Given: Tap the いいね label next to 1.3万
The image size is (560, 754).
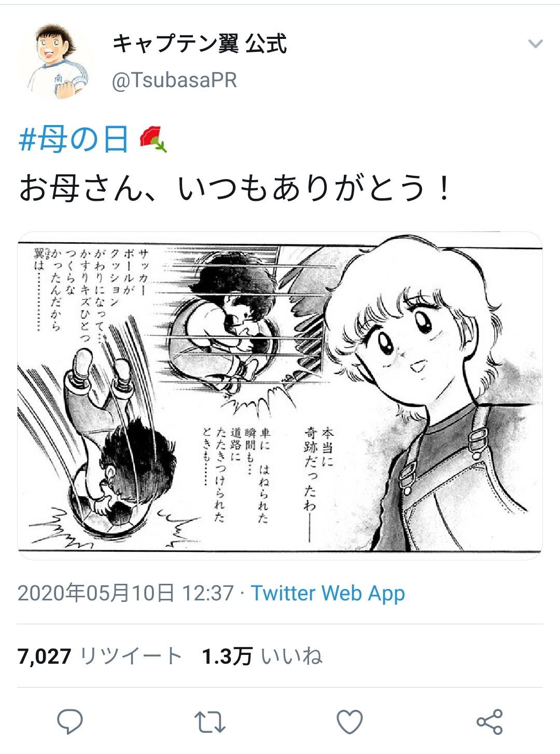Looking at the screenshot, I should point(292,656).
